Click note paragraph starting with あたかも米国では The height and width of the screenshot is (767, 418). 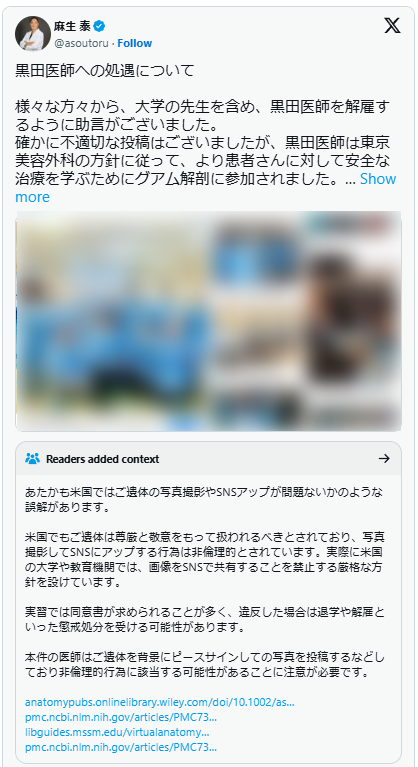(x=204, y=499)
